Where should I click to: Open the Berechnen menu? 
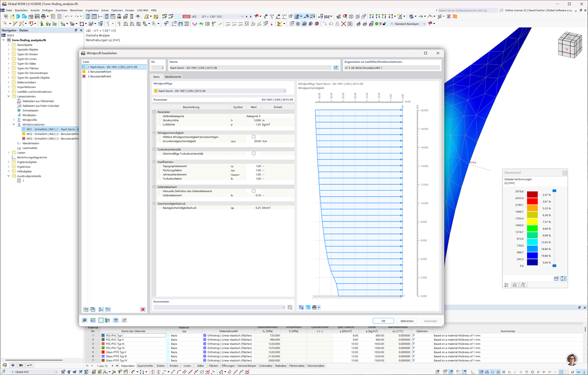(x=76, y=10)
